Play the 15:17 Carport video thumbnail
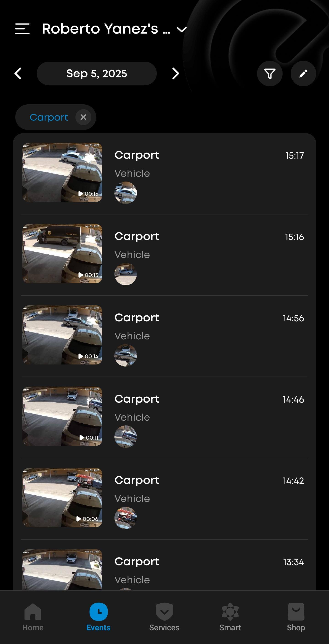Screen dimensions: 329x644 coord(62,172)
